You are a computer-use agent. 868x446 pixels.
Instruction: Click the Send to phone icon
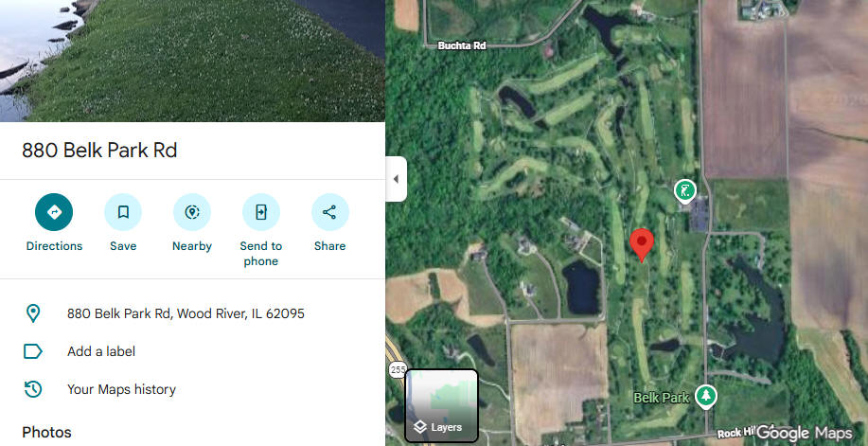click(x=260, y=212)
